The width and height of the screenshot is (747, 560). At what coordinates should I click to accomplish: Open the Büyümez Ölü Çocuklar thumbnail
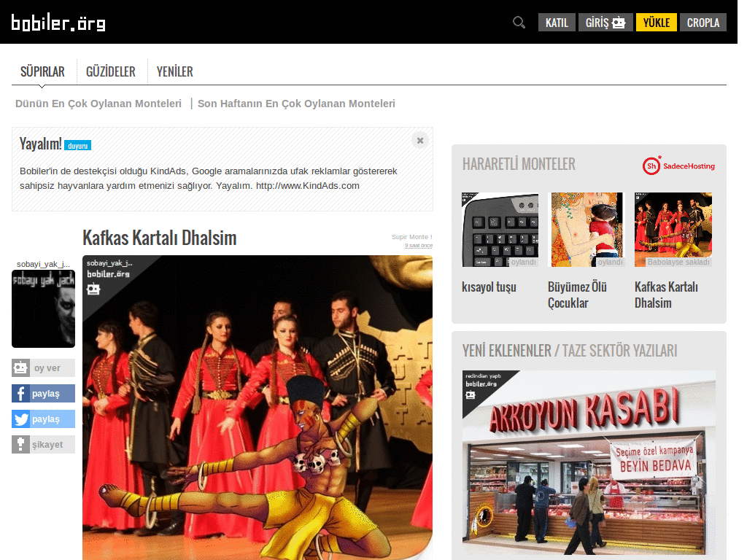click(x=587, y=230)
